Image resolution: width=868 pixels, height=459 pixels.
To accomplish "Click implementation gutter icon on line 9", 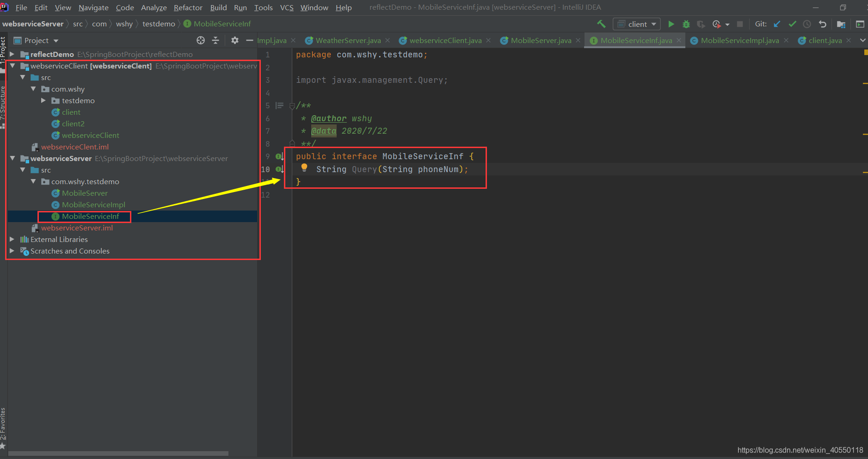I will click(x=280, y=157).
